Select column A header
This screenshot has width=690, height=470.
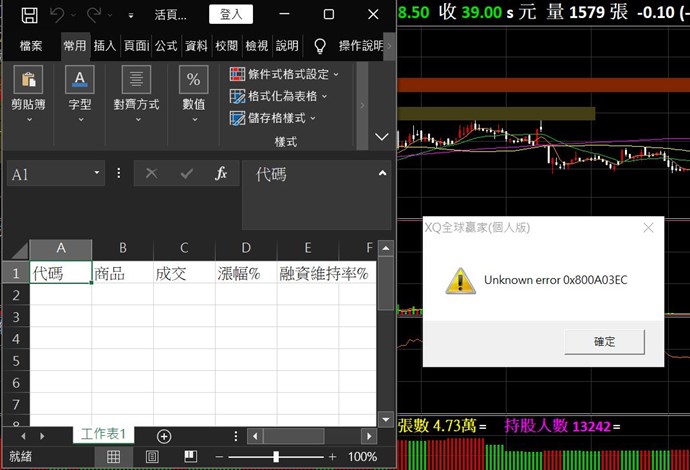click(x=61, y=249)
